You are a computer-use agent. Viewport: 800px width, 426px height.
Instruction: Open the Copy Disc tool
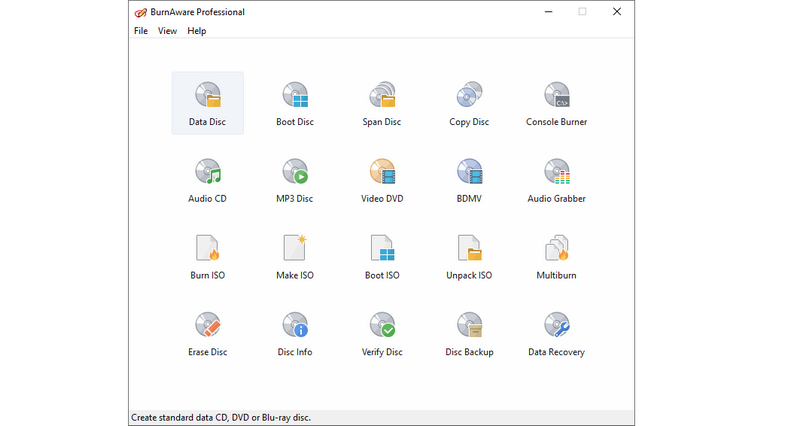point(469,104)
